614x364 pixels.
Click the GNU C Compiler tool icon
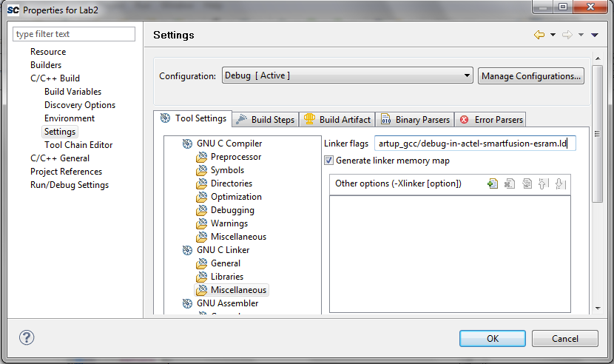click(x=188, y=144)
